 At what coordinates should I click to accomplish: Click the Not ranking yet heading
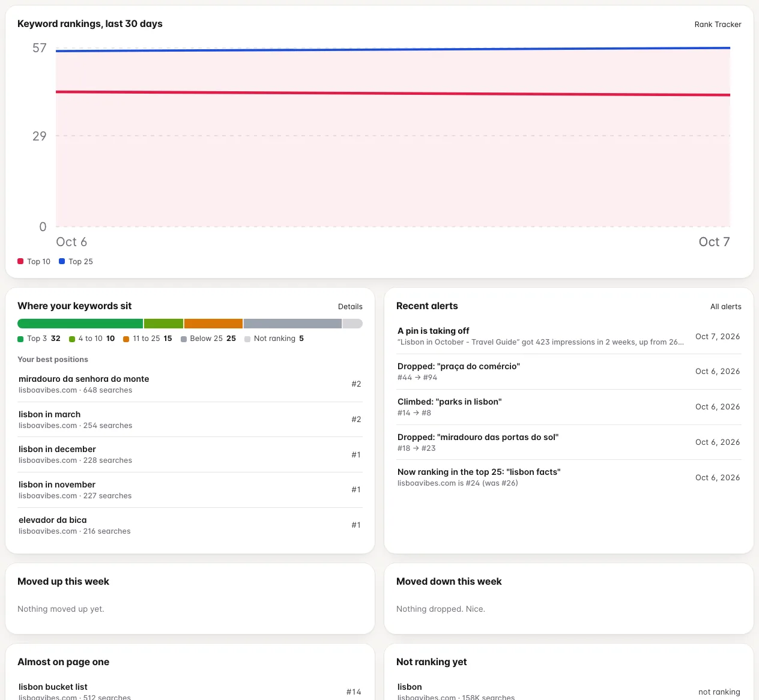pyautogui.click(x=431, y=662)
